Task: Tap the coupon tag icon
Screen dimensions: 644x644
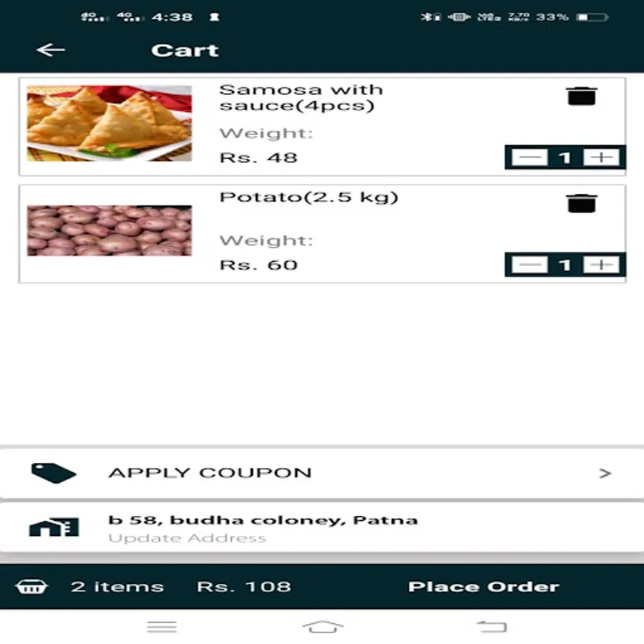Action: [54, 473]
